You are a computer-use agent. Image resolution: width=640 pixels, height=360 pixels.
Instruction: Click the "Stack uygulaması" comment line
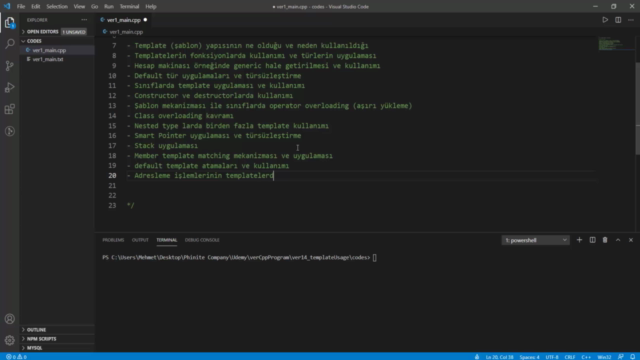166,146
